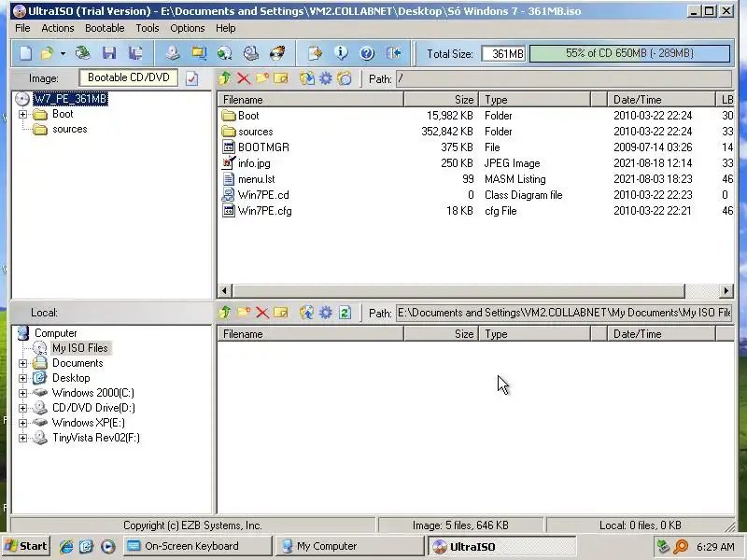Expand the Documents node in local tree
747x560 pixels.
[22, 363]
